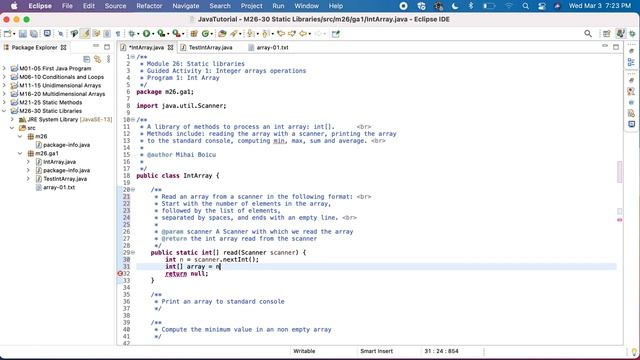
Task: Select package-info.java under m26
Action: click(66, 144)
